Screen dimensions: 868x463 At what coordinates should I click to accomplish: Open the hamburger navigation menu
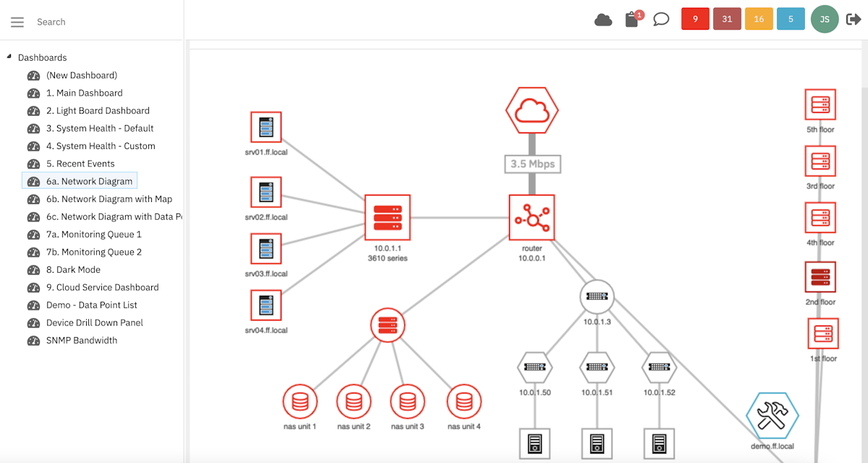tap(17, 22)
